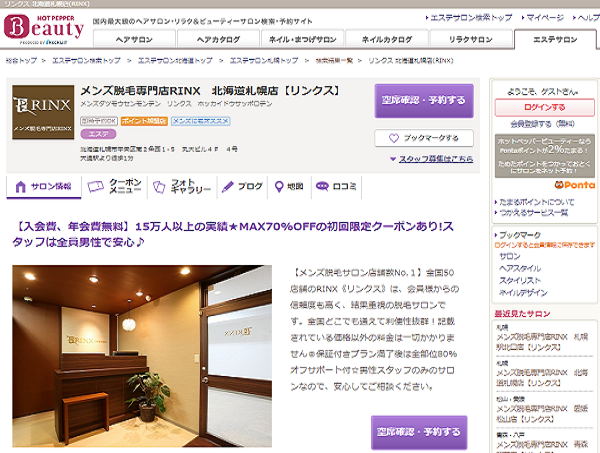Open ヘアスタイル bookmark link

click(520, 269)
